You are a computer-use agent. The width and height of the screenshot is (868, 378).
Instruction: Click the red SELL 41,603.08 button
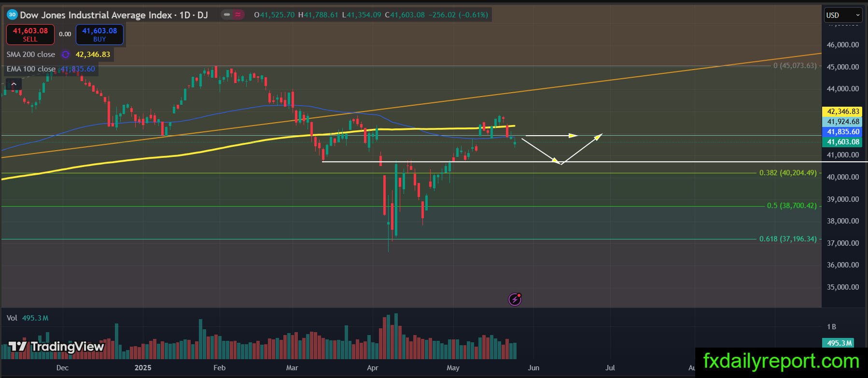pos(30,34)
